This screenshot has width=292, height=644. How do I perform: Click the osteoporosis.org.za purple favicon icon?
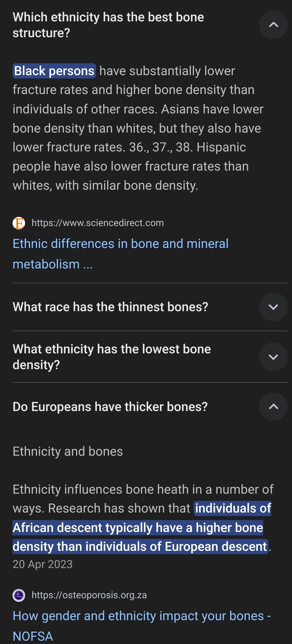pyautogui.click(x=19, y=595)
